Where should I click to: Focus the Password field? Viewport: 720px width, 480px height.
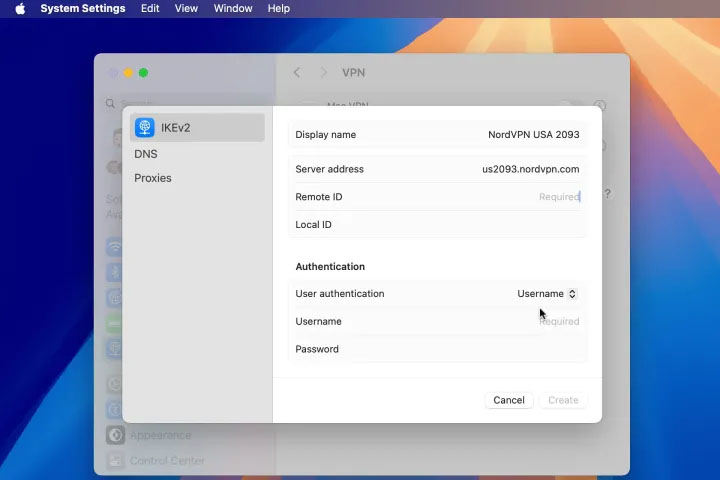tap(437, 349)
